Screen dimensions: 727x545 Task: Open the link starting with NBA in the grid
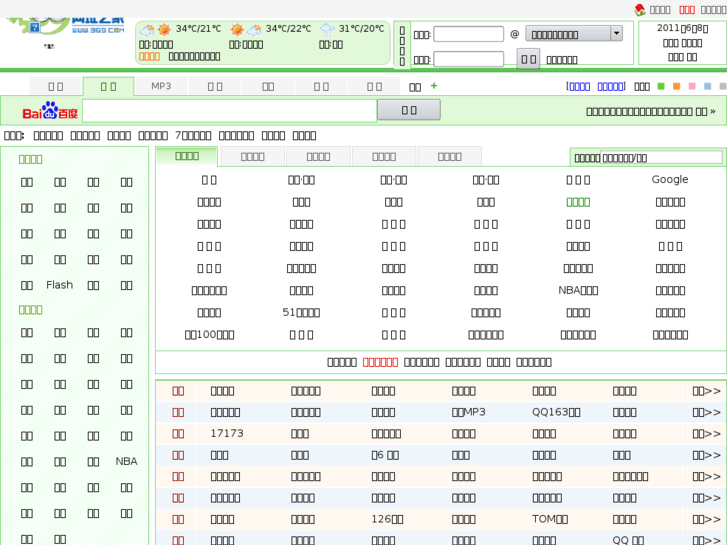tap(578, 290)
